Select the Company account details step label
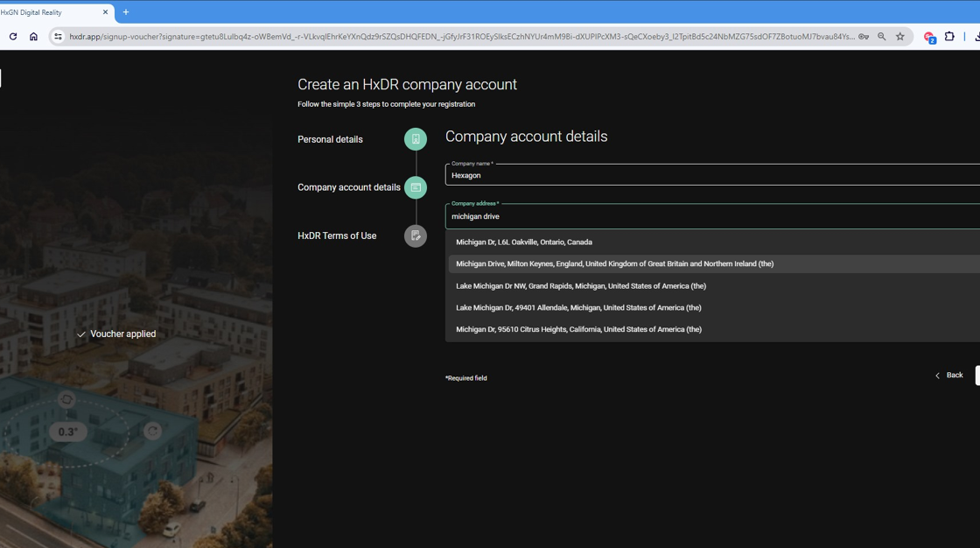This screenshot has width=980, height=548. click(349, 187)
